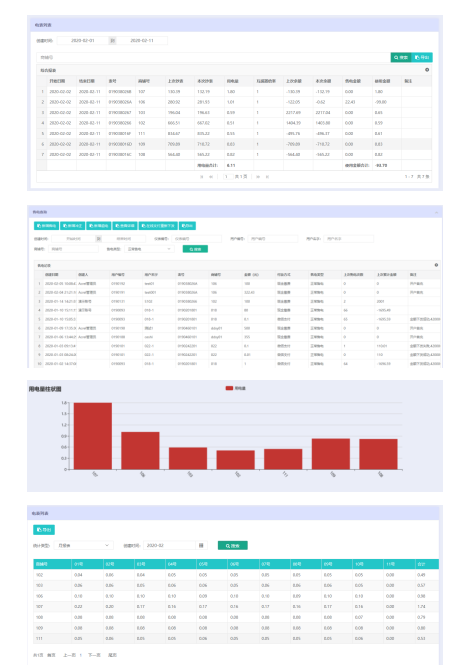The image size is (470, 672).
Task: Click the export button beside top search
Action: click(422, 57)
